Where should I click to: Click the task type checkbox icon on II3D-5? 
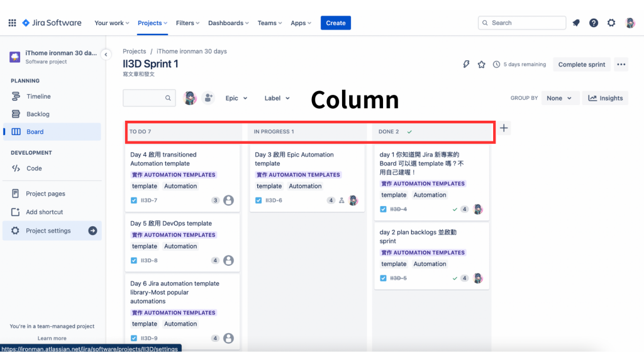pos(383,278)
